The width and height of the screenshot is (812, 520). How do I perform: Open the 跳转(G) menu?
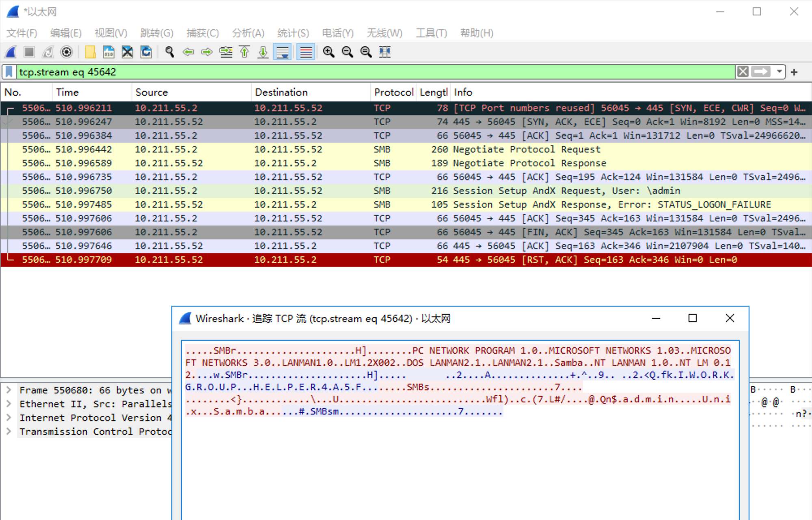(157, 33)
